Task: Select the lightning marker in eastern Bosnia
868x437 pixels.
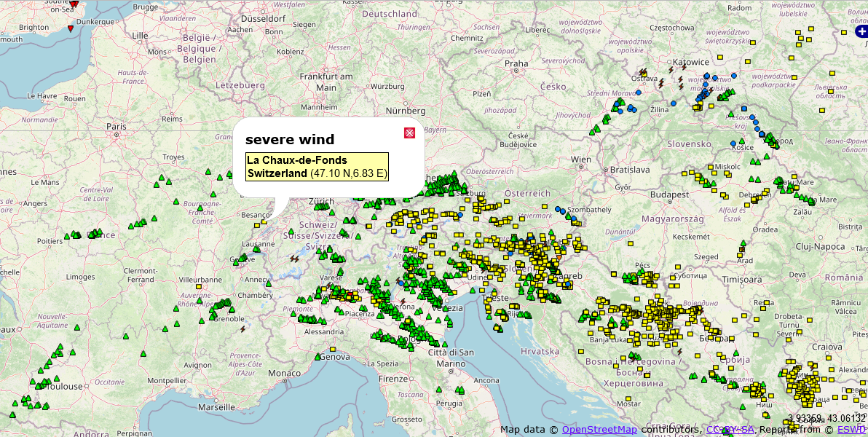Action: pos(679,351)
